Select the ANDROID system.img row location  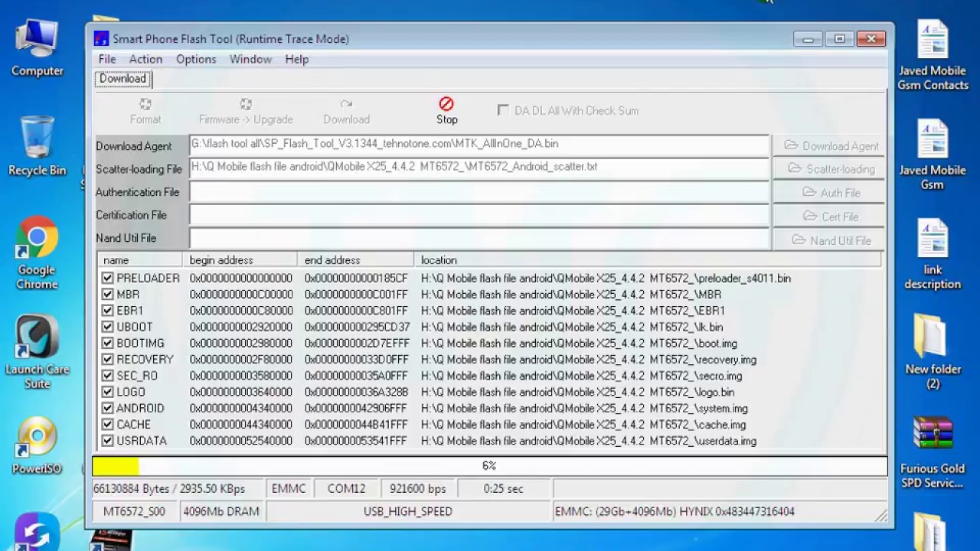point(584,409)
